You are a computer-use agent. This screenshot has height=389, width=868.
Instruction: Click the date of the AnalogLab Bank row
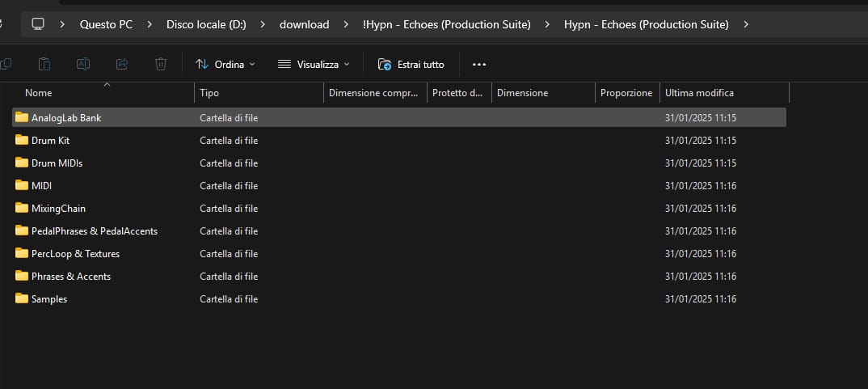click(x=700, y=117)
